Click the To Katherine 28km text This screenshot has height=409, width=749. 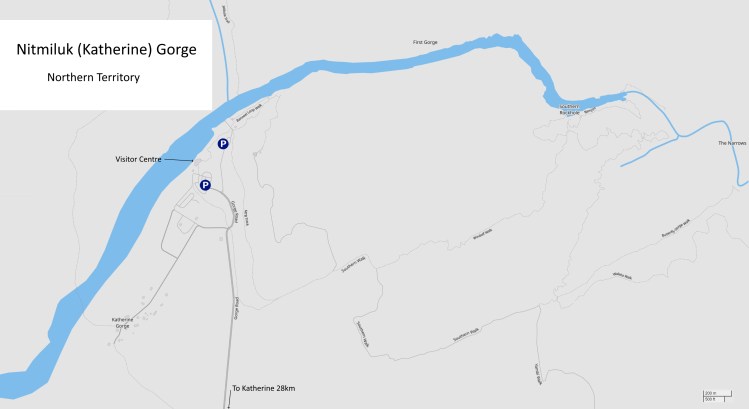264,388
